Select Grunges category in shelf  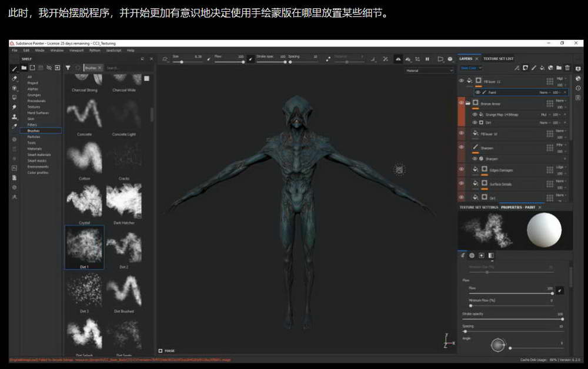tap(34, 95)
